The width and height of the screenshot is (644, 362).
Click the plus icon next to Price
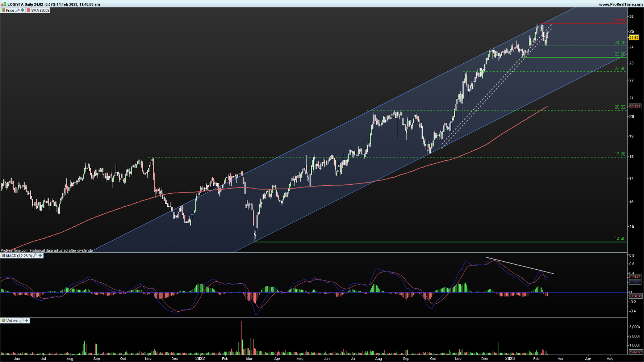[x=22, y=10]
